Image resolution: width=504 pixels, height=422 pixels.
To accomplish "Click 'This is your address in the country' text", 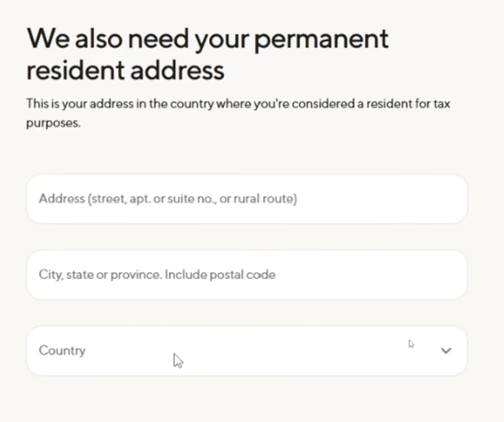I will click(x=120, y=104).
